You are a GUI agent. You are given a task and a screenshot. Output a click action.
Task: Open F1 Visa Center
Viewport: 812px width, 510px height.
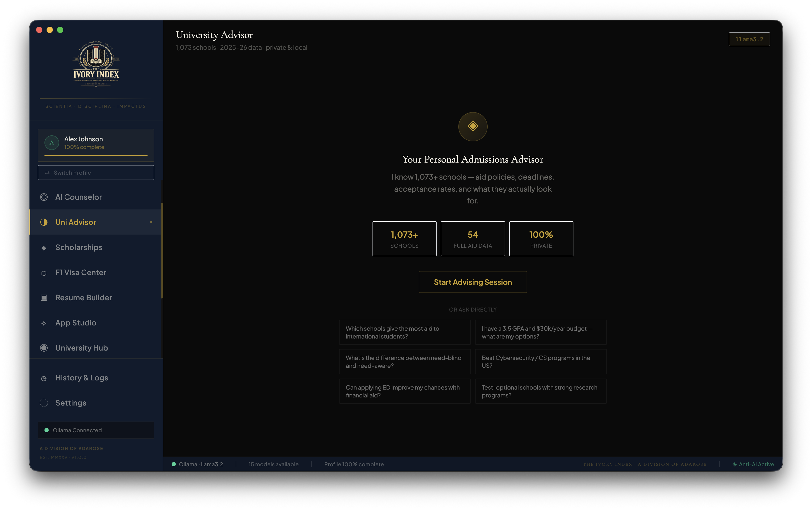pyautogui.click(x=95, y=273)
